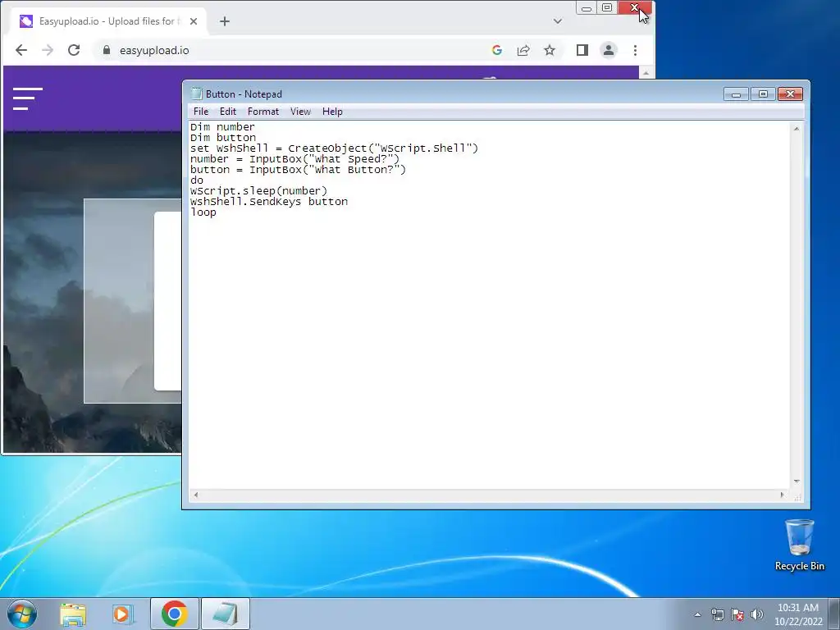Click the 'loop' line in Notepad
This screenshot has width=840, height=630.
[203, 212]
